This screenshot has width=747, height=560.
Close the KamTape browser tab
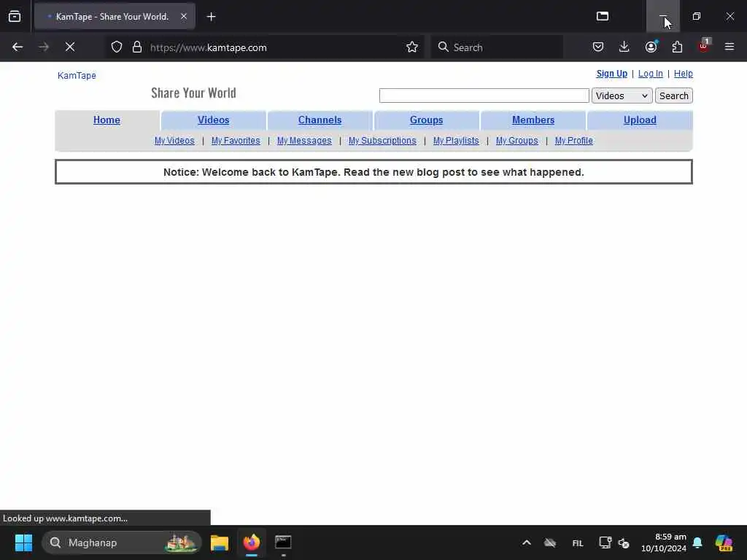[183, 16]
